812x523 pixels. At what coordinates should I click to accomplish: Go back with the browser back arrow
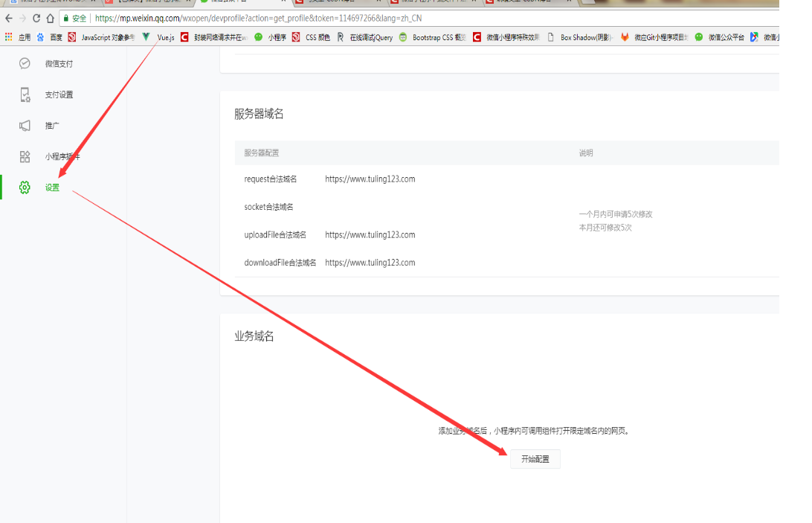click(9, 18)
